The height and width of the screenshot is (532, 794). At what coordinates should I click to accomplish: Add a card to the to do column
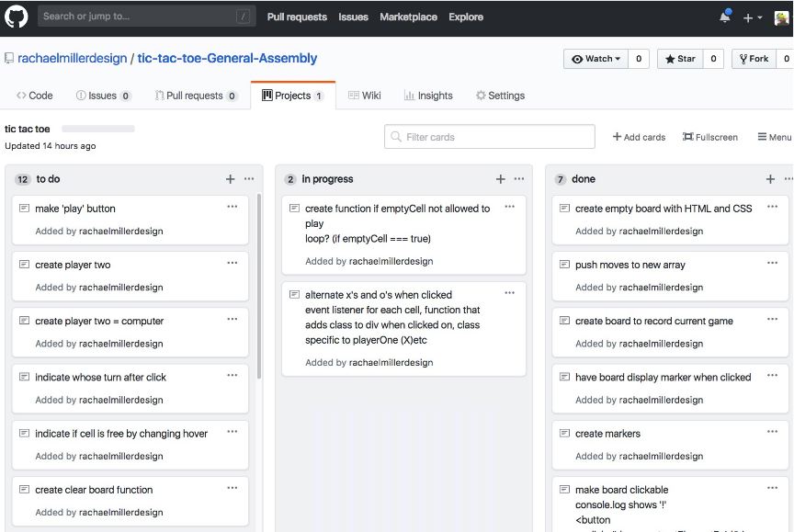click(231, 178)
